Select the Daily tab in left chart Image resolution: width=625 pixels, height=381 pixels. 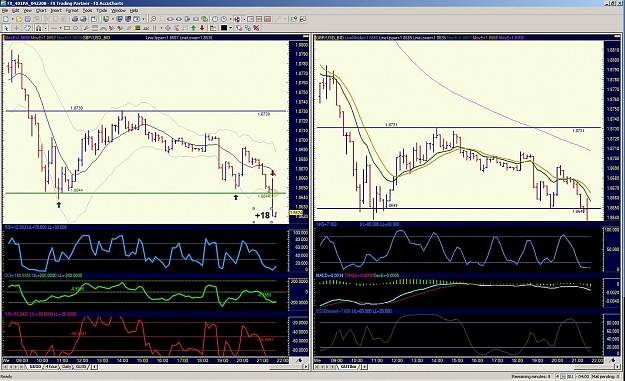[x=66, y=367]
